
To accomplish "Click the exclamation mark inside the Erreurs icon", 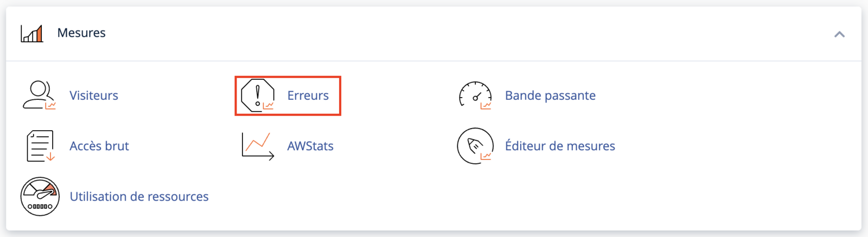I will coord(258,92).
